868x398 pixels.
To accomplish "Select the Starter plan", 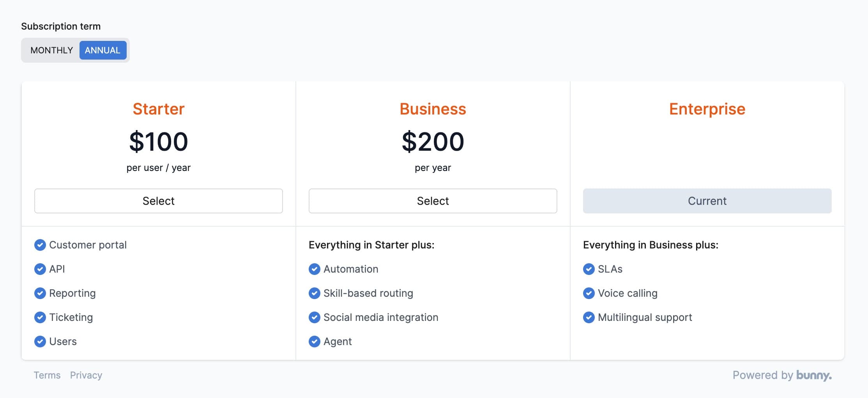I will click(x=158, y=201).
